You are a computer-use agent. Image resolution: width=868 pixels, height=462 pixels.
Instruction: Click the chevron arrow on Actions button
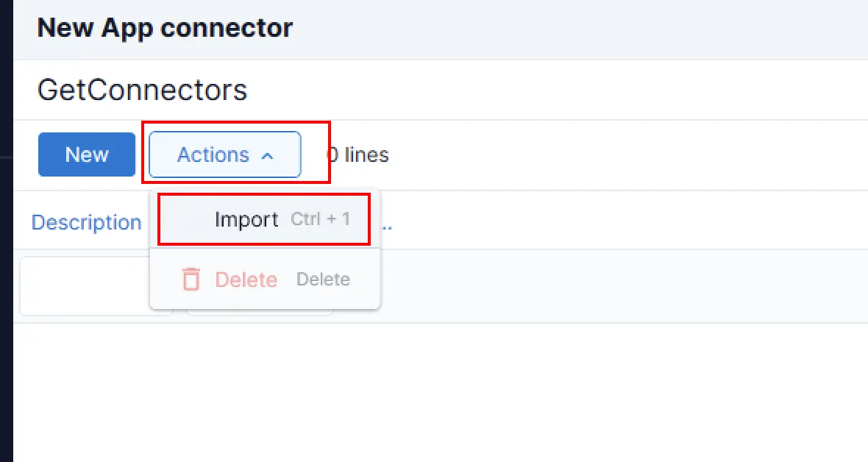coord(268,156)
